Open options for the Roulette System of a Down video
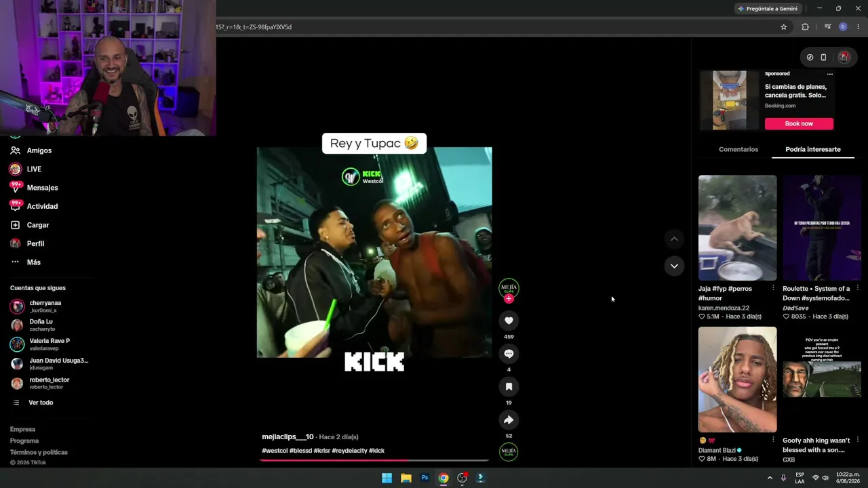Screen dimensions: 868x488 [857, 288]
